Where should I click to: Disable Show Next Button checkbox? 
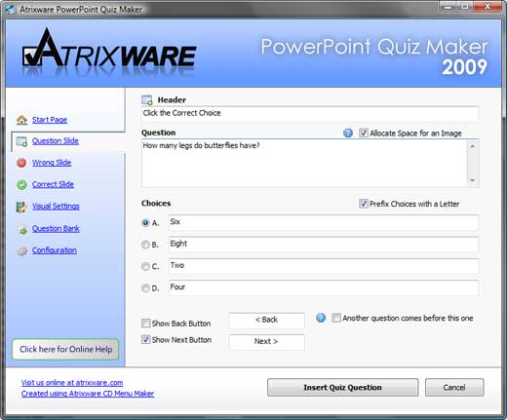point(145,339)
